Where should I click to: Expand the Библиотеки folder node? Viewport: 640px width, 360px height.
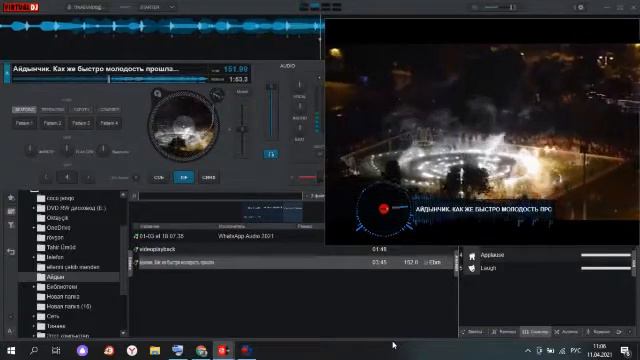pos(34,287)
